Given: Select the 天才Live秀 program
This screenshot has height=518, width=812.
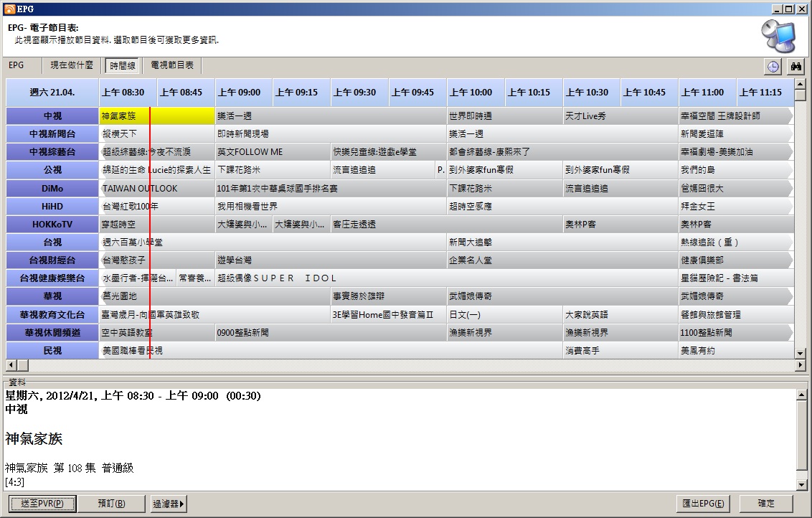Looking at the screenshot, I should tap(621, 116).
